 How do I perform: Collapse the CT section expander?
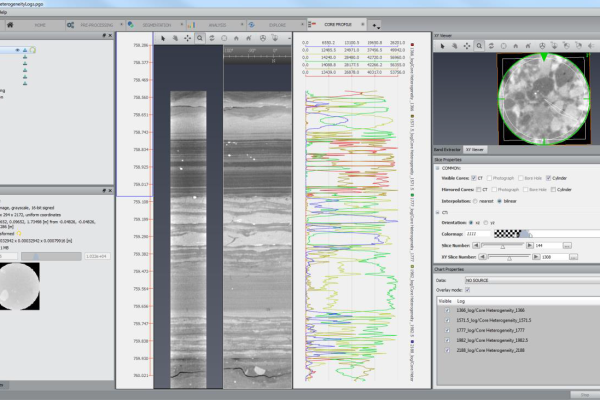pyautogui.click(x=438, y=212)
